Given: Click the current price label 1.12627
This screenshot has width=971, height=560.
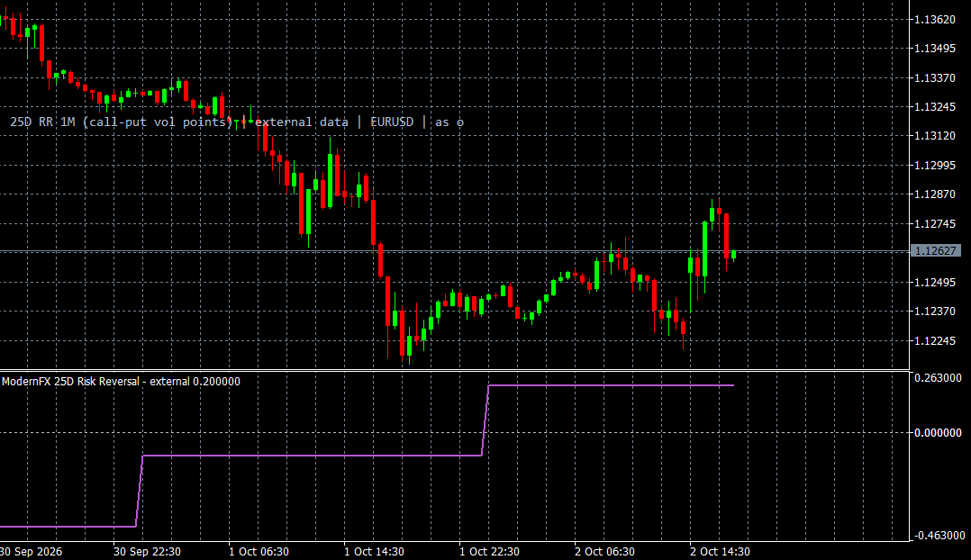Looking at the screenshot, I should pyautogui.click(x=936, y=250).
